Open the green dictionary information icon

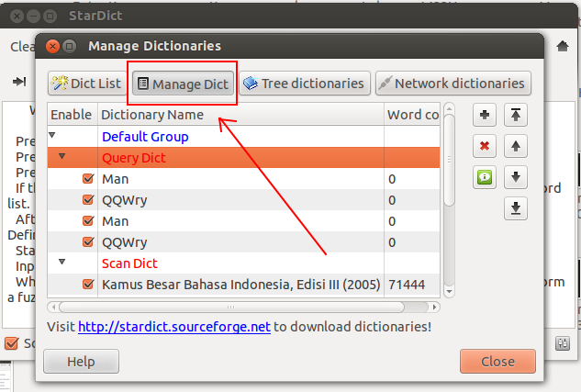pos(485,177)
